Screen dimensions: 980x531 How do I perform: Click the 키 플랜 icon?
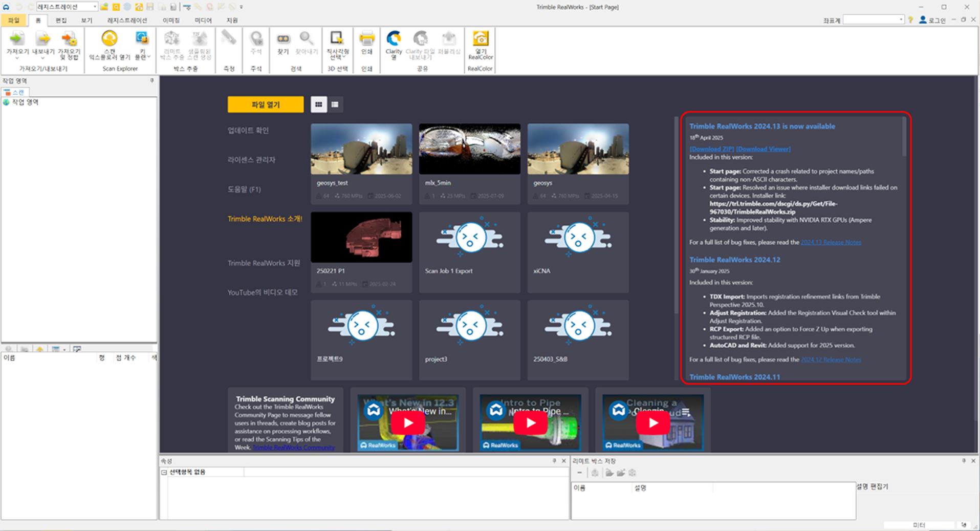tap(142, 38)
